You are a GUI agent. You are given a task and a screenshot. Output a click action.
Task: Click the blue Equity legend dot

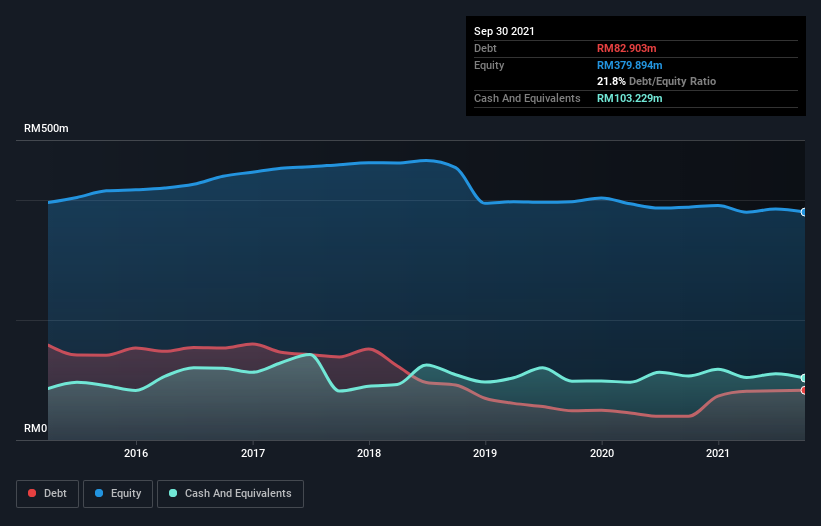[99, 493]
